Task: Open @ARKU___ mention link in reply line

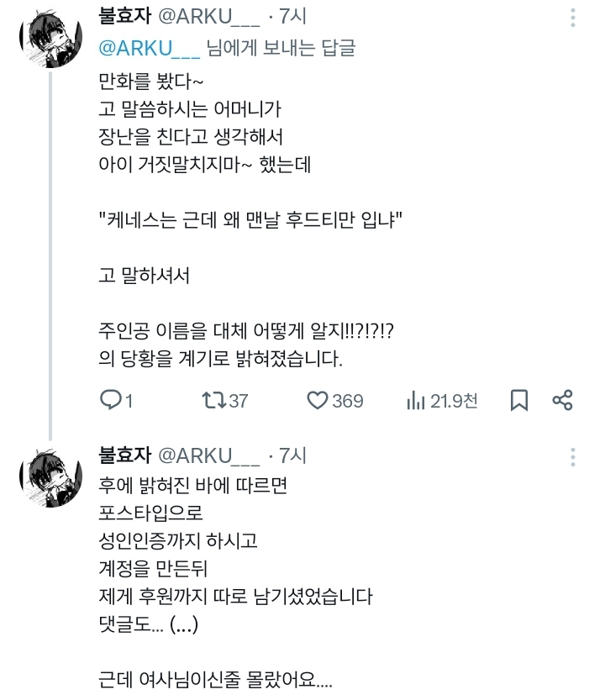Action: 149,48
